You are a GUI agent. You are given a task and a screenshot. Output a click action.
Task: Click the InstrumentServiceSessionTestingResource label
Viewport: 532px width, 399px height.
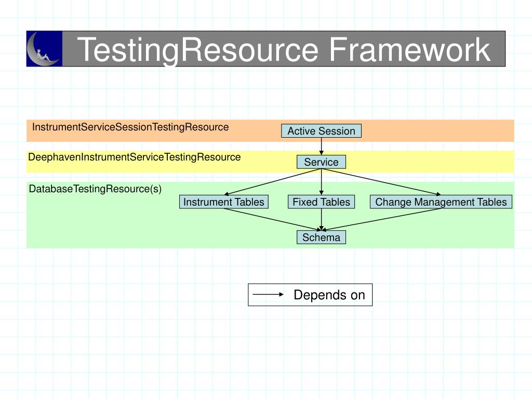[130, 127]
